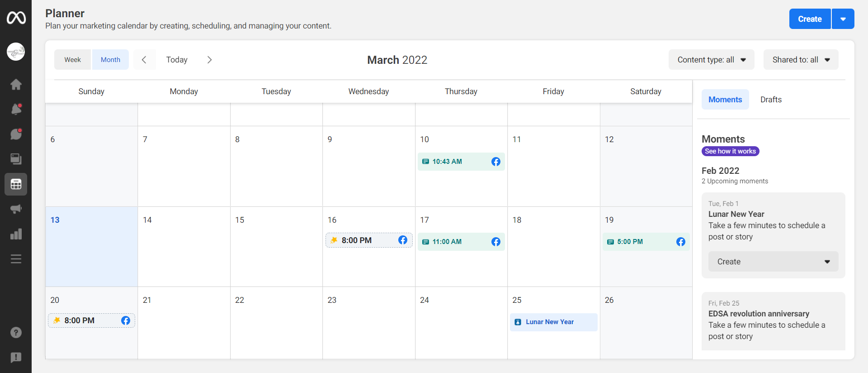This screenshot has width=868, height=373.
Task: Switch to the Drafts tab
Action: [771, 100]
